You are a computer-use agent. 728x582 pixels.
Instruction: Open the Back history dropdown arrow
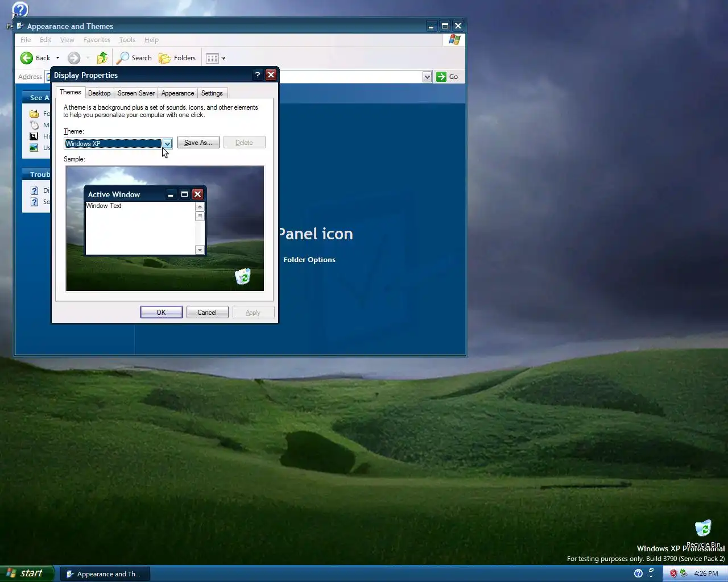[57, 58]
